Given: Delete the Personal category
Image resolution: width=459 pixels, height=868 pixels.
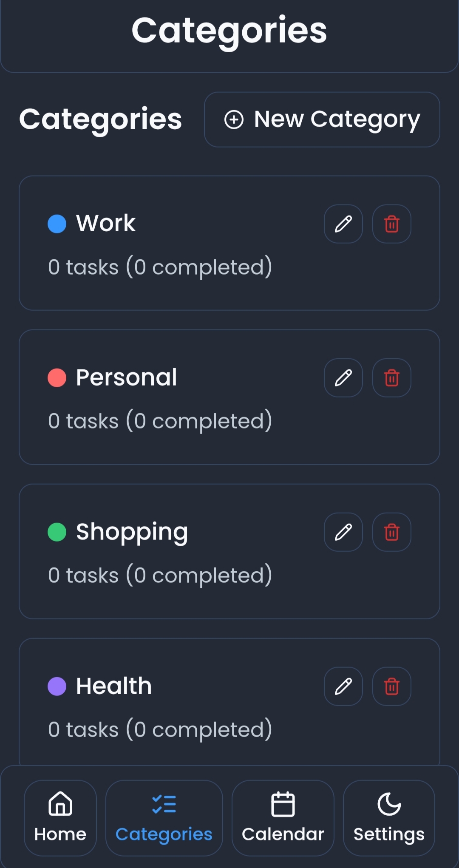Looking at the screenshot, I should pyautogui.click(x=391, y=378).
